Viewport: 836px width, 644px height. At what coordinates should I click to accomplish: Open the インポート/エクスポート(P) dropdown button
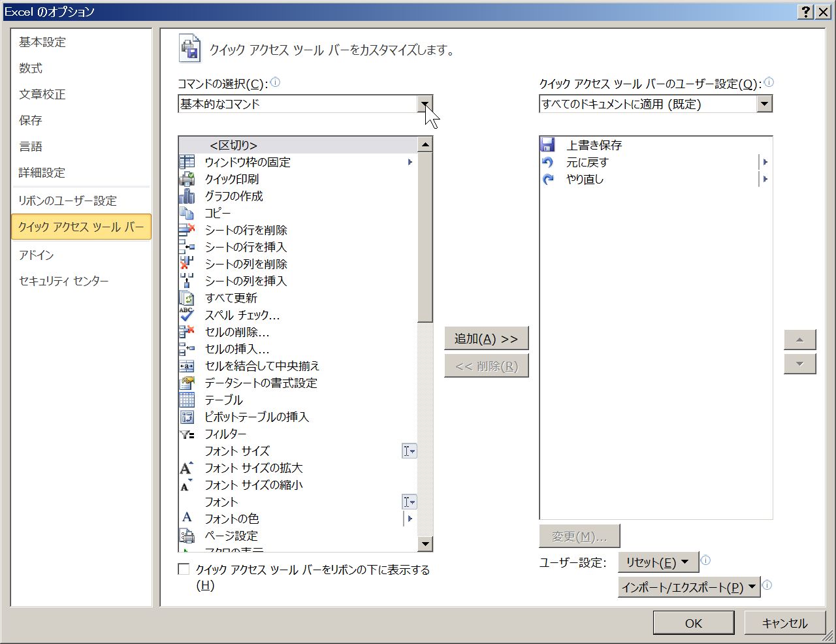coord(689,587)
